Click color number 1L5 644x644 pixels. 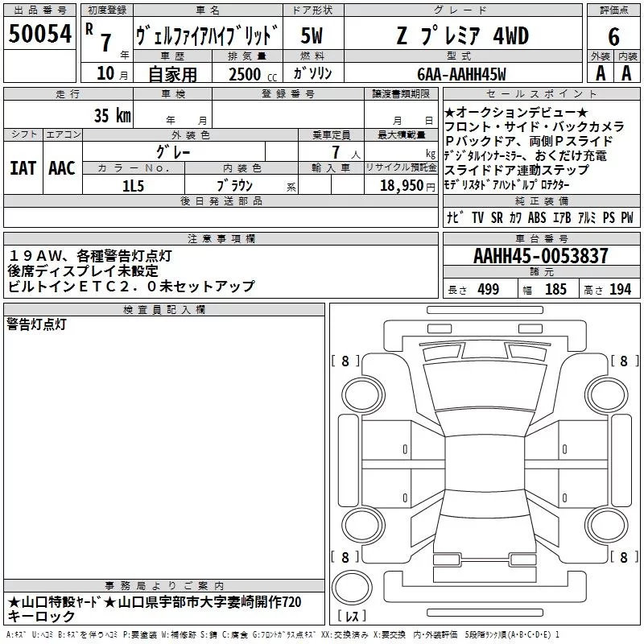pyautogui.click(x=133, y=186)
